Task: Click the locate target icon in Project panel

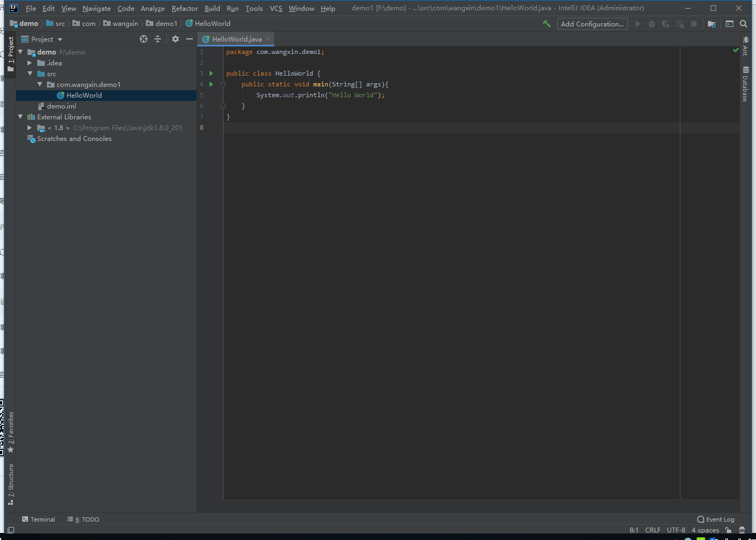Action: (x=144, y=39)
